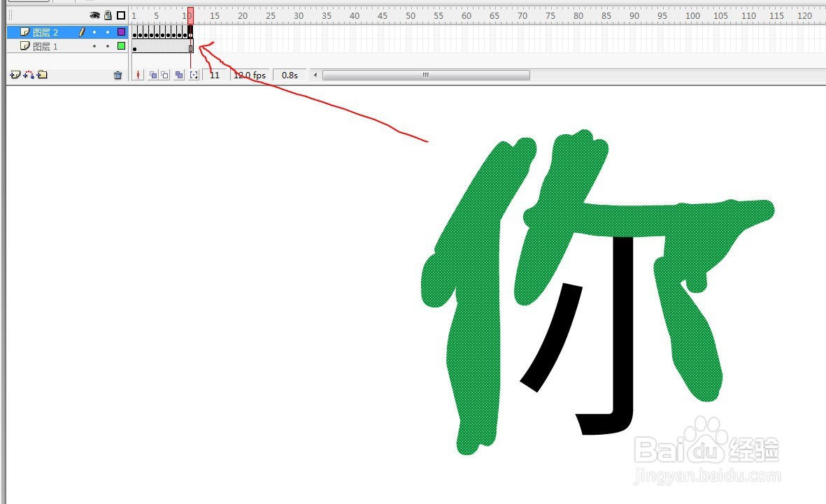826x504 pixels.
Task: Lock all layers with the padlock icon
Action: coord(108,15)
